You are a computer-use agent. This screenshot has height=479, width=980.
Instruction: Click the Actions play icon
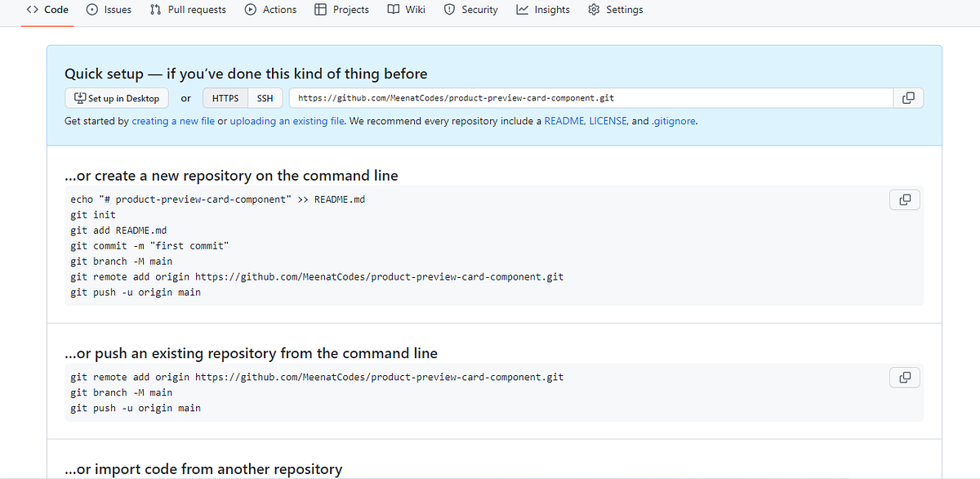click(249, 10)
